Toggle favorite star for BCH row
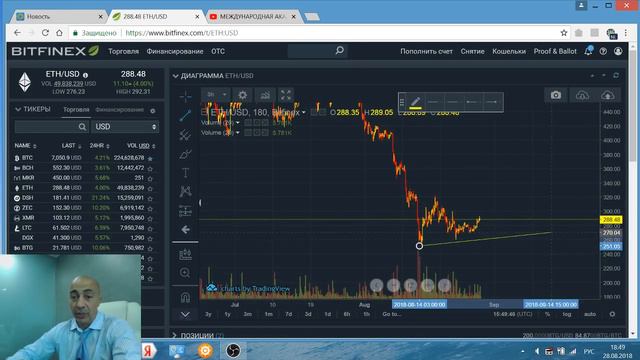Viewport: 640px width, 360px height. (x=150, y=168)
